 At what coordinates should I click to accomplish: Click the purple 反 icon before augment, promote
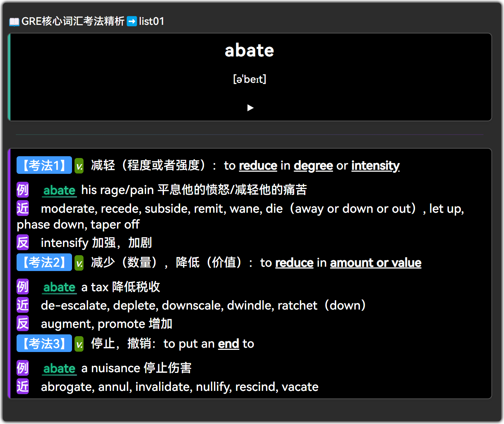click(23, 324)
